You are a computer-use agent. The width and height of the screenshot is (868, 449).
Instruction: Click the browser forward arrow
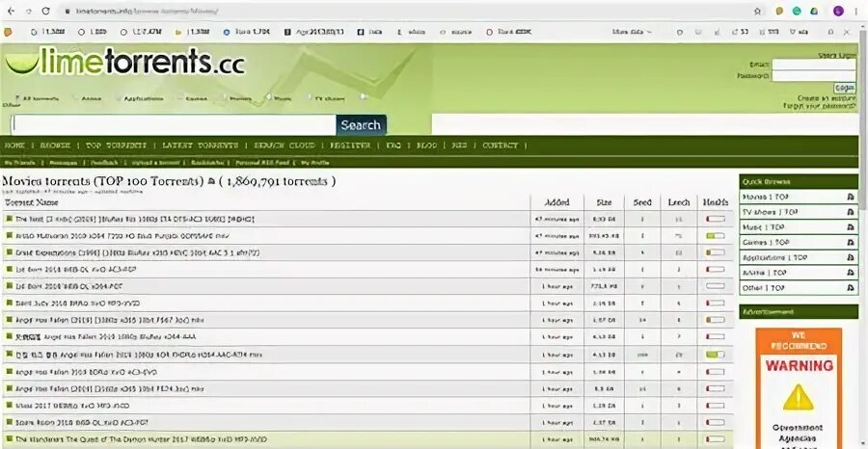[x=28, y=11]
